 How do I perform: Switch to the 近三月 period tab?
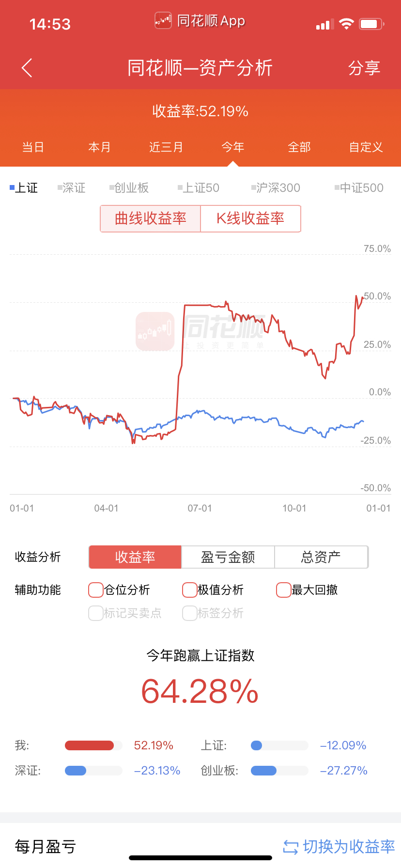click(166, 147)
